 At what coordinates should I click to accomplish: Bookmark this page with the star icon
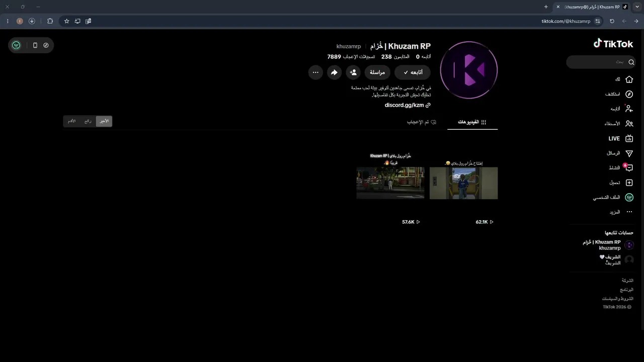(66, 21)
